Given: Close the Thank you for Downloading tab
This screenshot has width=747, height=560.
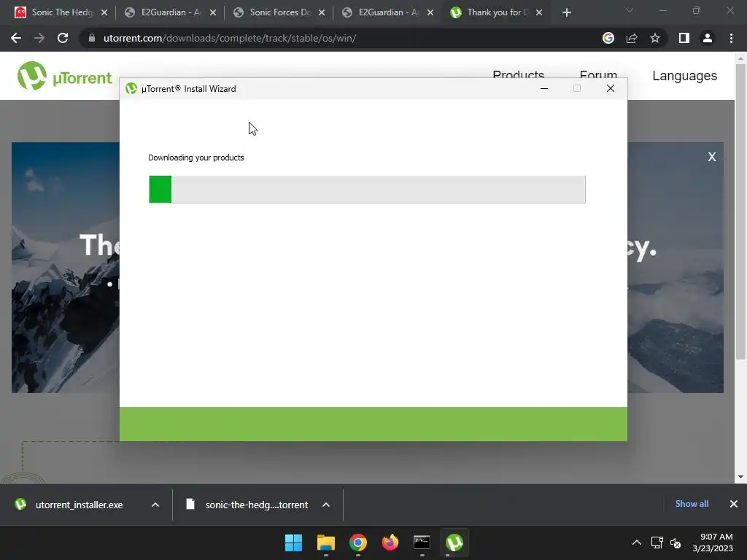Looking at the screenshot, I should (539, 13).
